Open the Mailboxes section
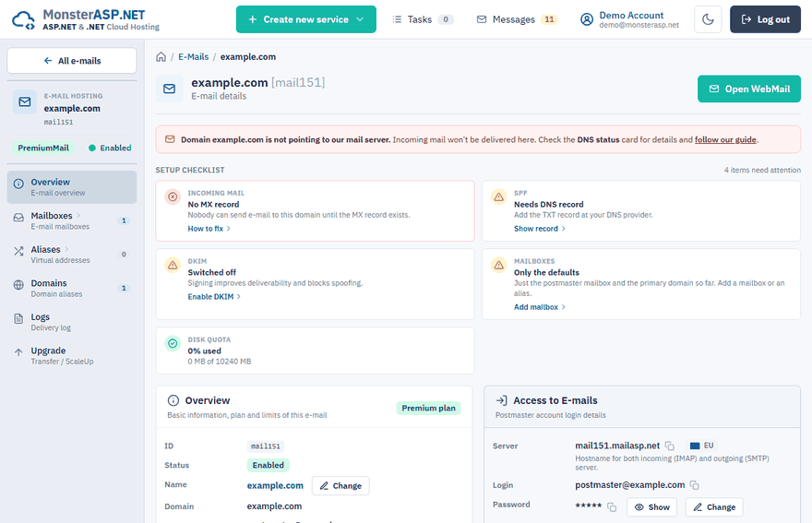812x523 pixels. tap(72, 220)
